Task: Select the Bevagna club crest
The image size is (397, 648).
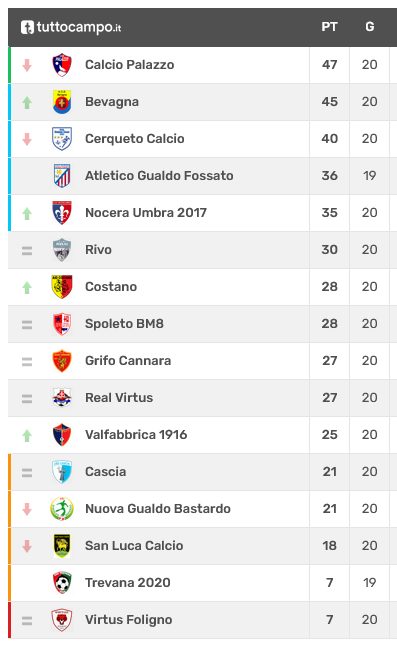Action: (x=62, y=102)
